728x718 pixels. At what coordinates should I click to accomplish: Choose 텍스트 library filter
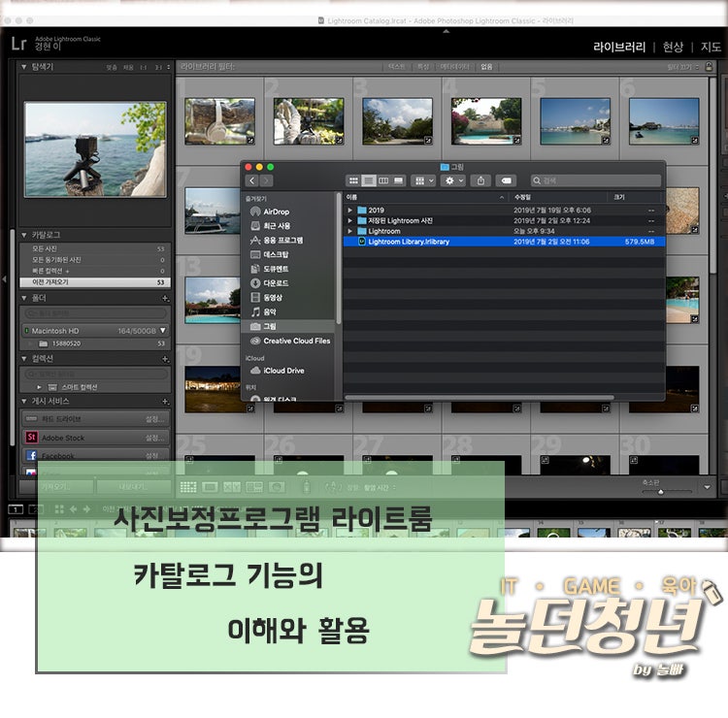coord(396,67)
